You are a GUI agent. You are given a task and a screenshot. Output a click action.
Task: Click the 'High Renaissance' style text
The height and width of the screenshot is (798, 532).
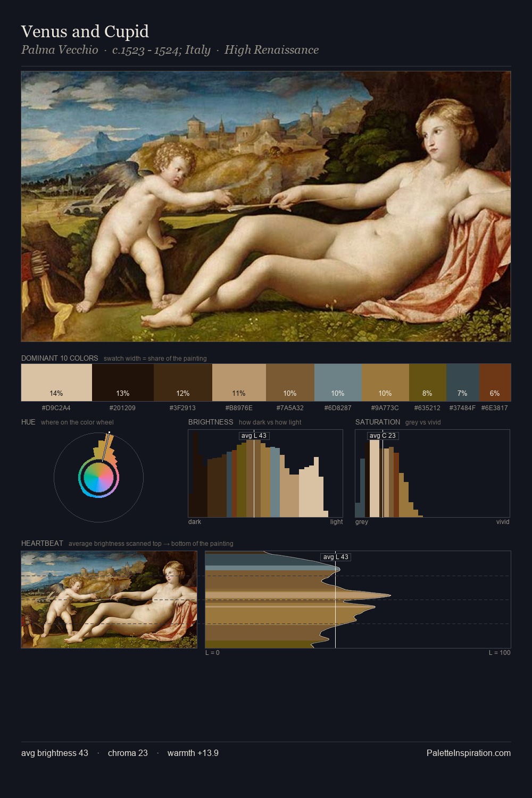[271, 50]
